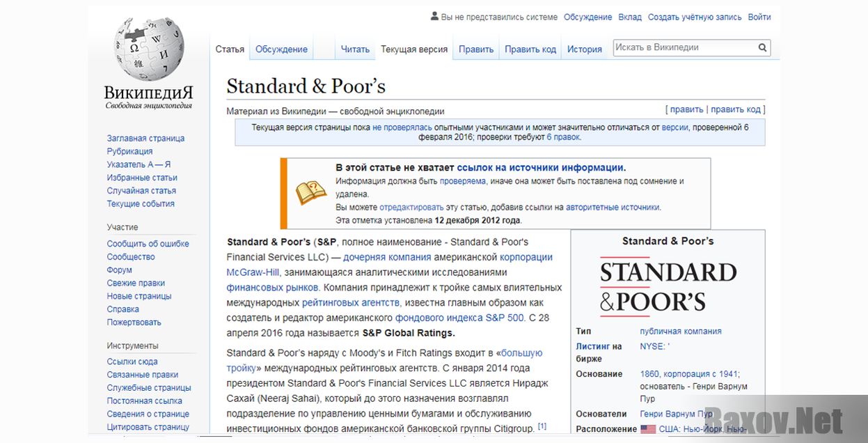Open the Править tab
This screenshot has width=868, height=443.
point(476,49)
